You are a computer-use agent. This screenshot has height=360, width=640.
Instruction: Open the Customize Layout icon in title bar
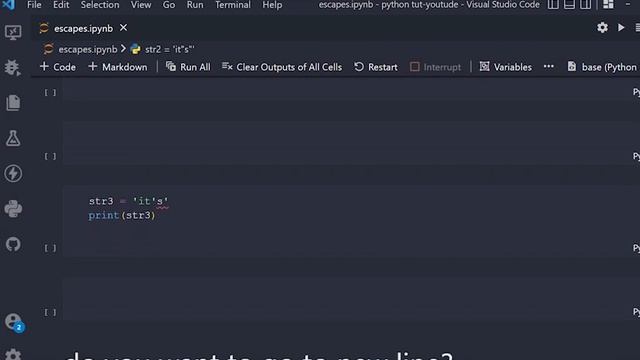point(608,5)
